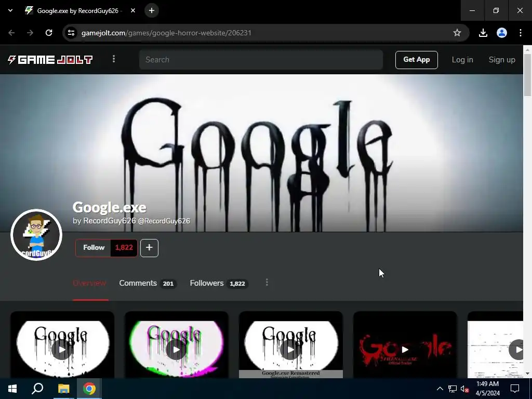Image resolution: width=532 pixels, height=399 pixels.
Task: Click the Game Jolt logo
Action: click(x=50, y=60)
